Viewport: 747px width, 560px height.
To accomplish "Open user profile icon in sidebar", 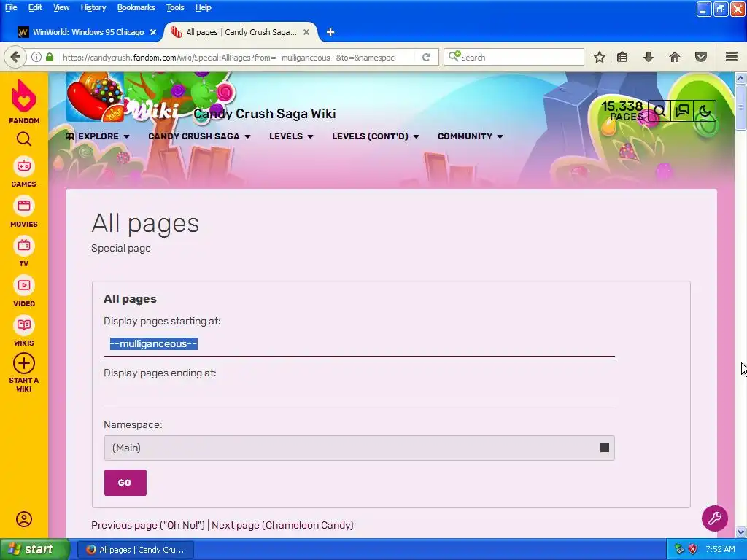I will click(24, 519).
